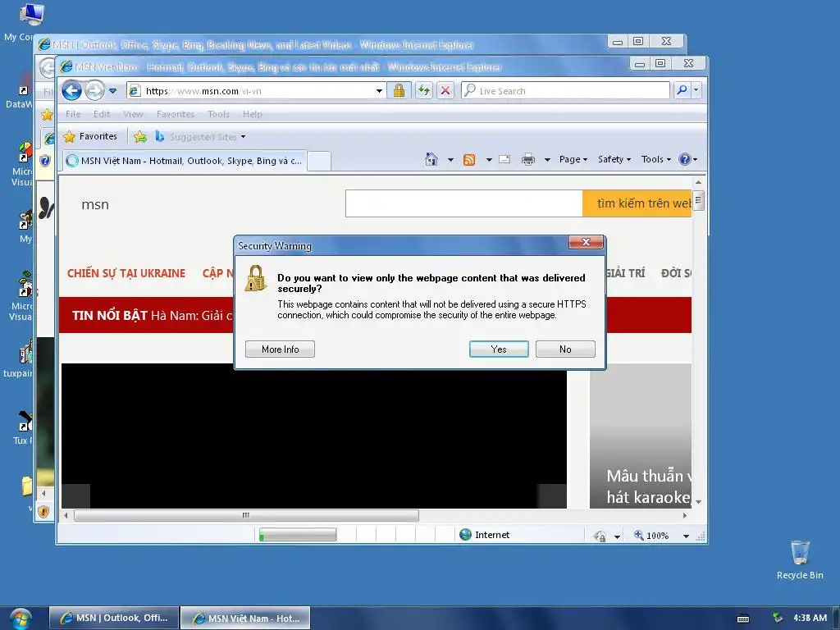Click the Refresh page icon

pyautogui.click(x=424, y=90)
